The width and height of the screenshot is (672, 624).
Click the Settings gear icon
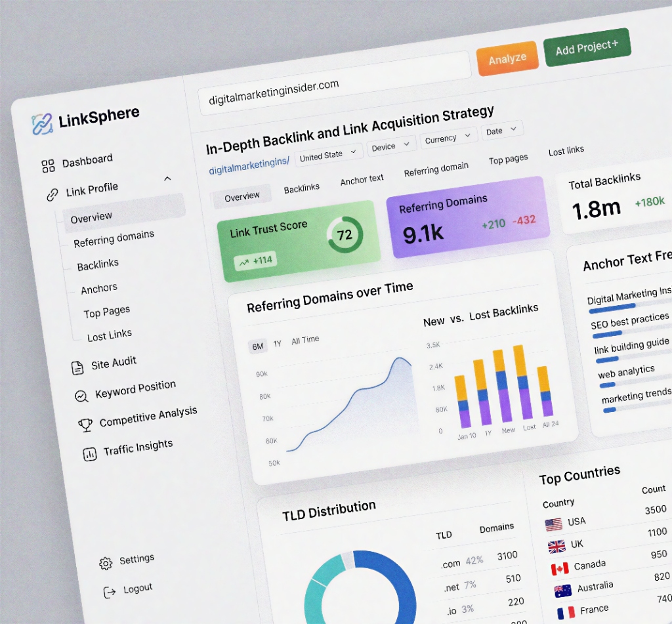[106, 563]
